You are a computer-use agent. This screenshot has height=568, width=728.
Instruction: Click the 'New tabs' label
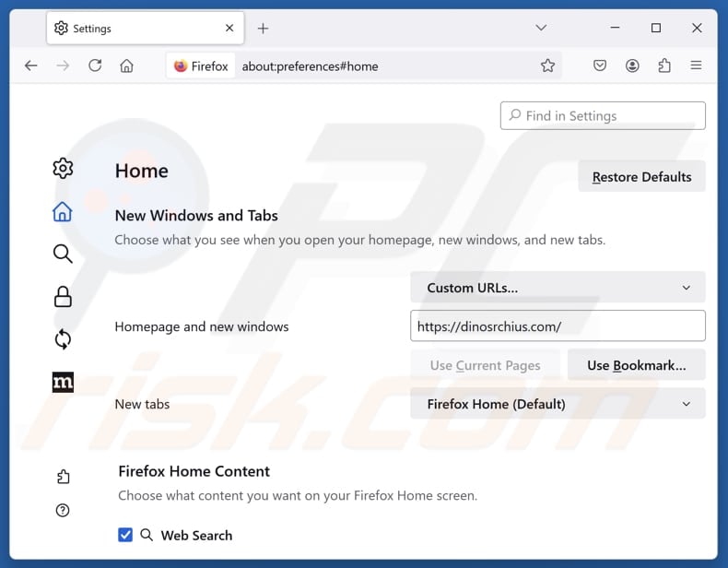pyautogui.click(x=142, y=404)
